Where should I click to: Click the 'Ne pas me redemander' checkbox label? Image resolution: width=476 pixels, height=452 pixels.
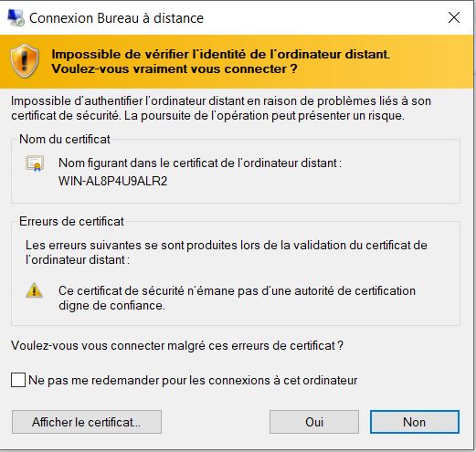[x=193, y=380]
